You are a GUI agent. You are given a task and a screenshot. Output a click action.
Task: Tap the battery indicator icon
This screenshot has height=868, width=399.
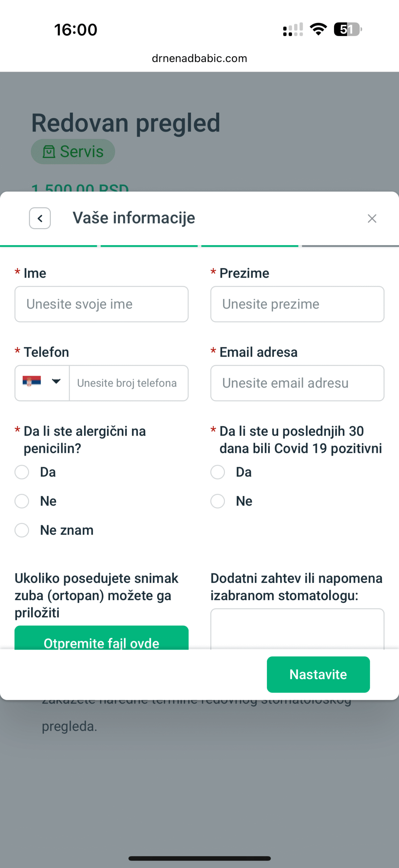pyautogui.click(x=348, y=29)
